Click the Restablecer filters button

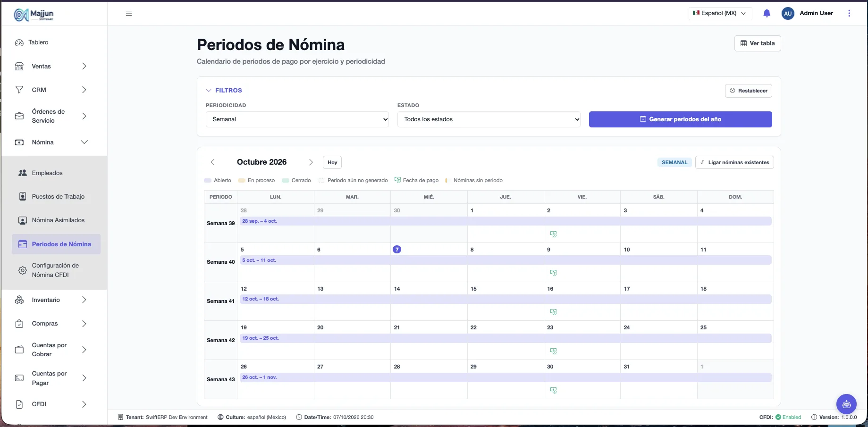tap(748, 91)
